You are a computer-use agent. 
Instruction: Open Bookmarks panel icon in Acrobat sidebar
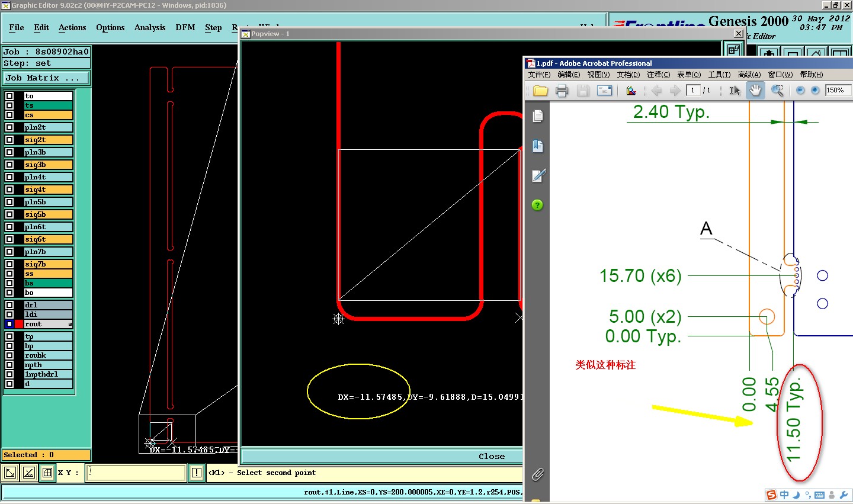538,146
